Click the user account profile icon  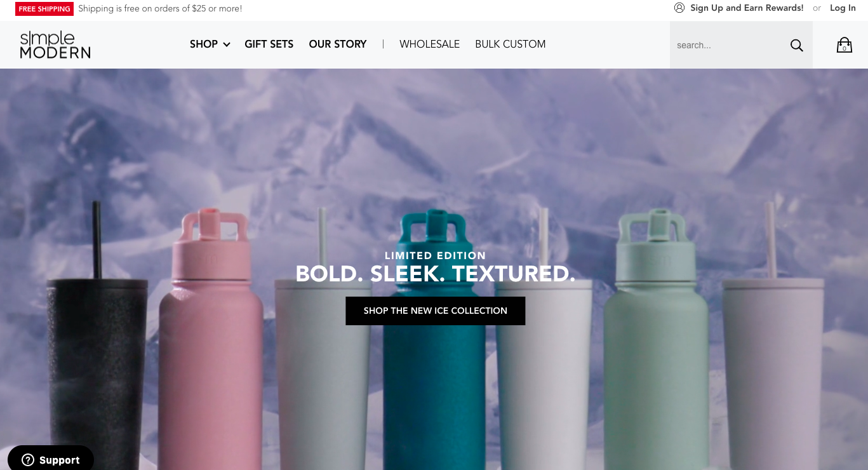pyautogui.click(x=679, y=8)
